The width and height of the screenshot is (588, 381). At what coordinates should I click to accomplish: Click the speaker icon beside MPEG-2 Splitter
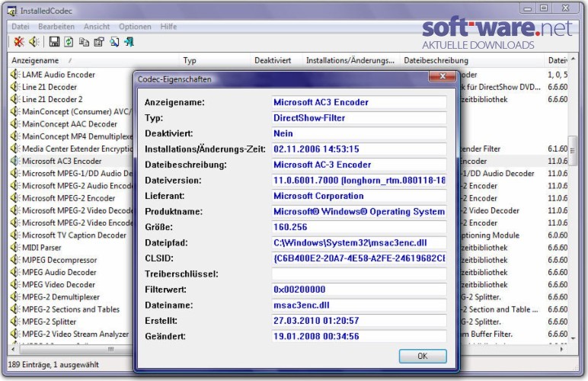tap(15, 322)
